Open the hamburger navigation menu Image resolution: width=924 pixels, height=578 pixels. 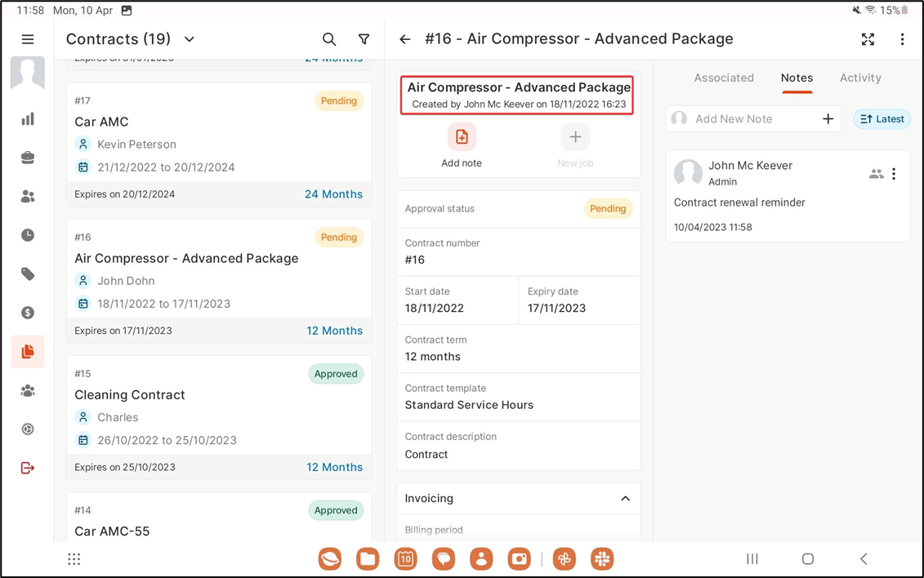click(28, 39)
